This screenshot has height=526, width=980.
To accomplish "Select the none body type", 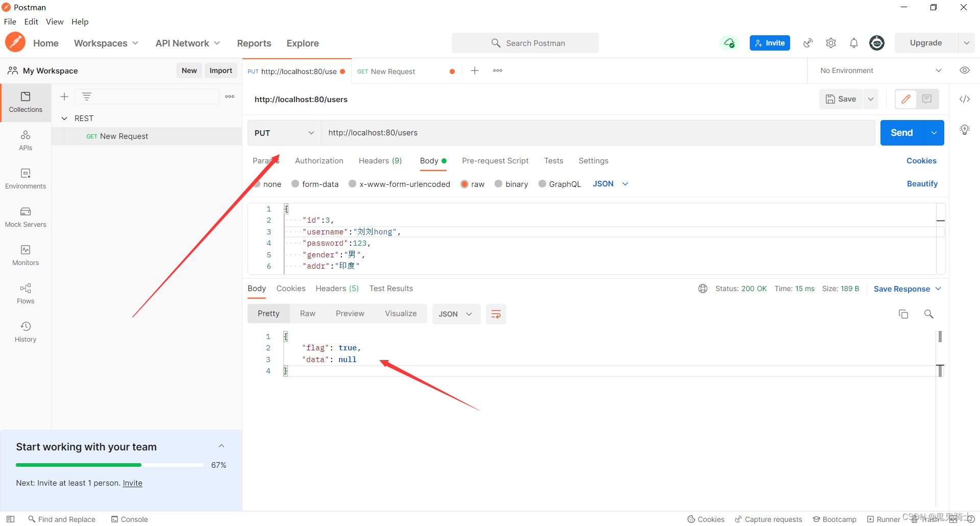I will (257, 184).
